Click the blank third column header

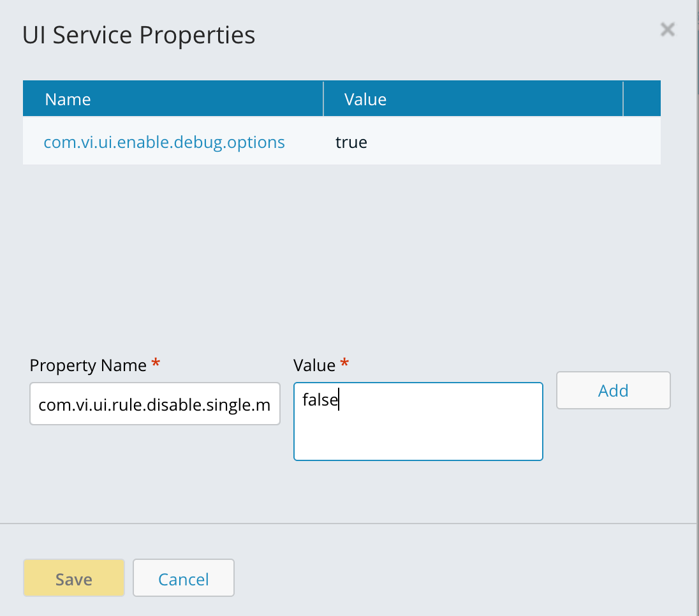tap(641, 99)
